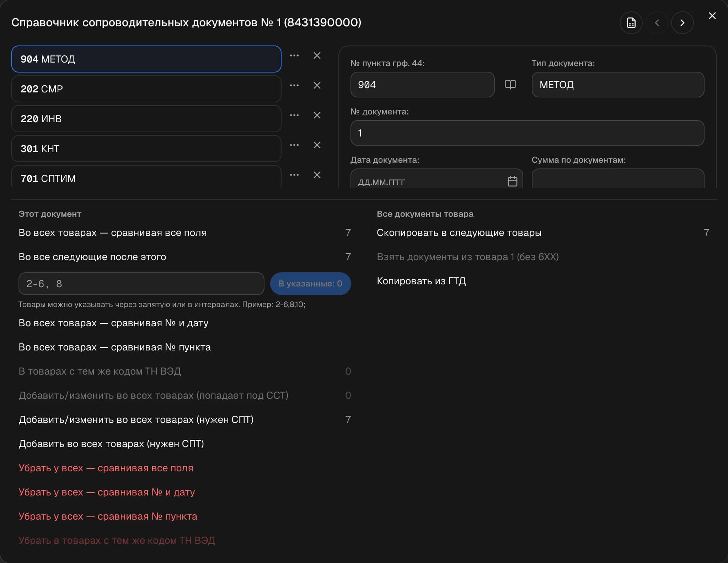Go to next item with right chevron
728x563 pixels.
(x=682, y=23)
